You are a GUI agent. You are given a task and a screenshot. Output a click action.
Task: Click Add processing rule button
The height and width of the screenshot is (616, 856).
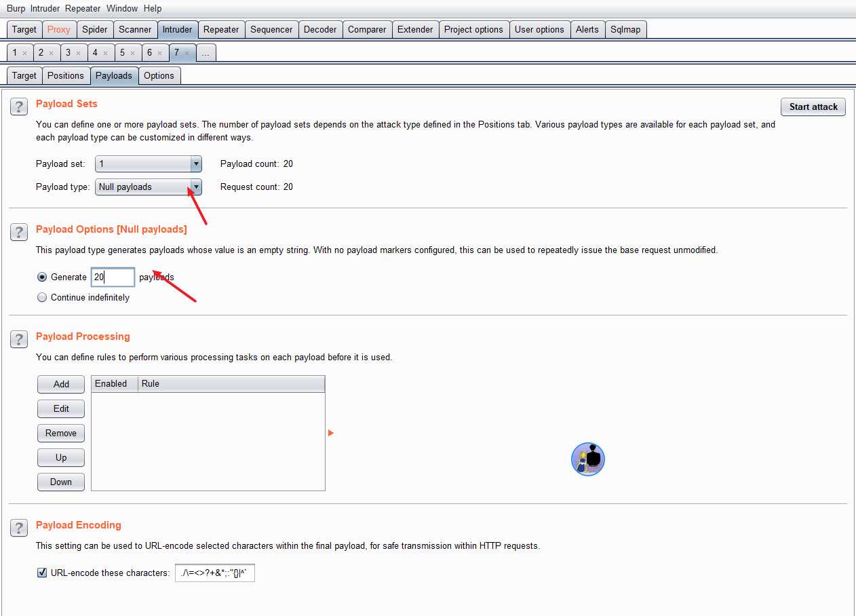(61, 384)
